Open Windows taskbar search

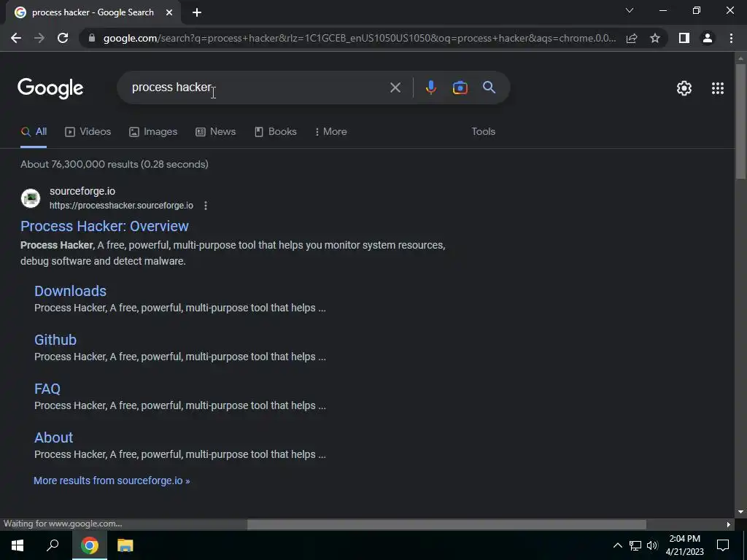[53, 545]
